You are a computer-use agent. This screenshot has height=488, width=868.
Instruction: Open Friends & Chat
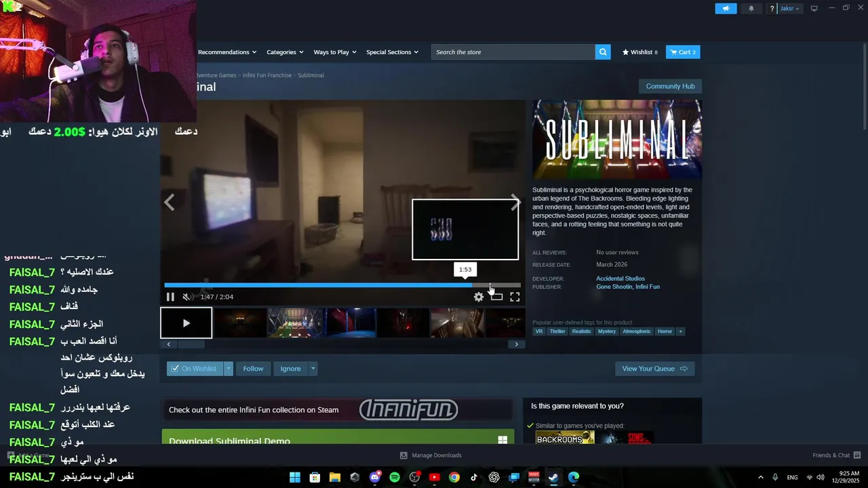[x=836, y=455]
